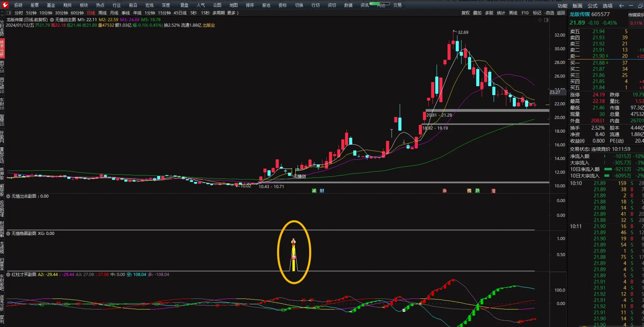Viewport: 644px width, 327px height.
Task: Switch to the 周线 weekly period tab
Action: click(102, 13)
